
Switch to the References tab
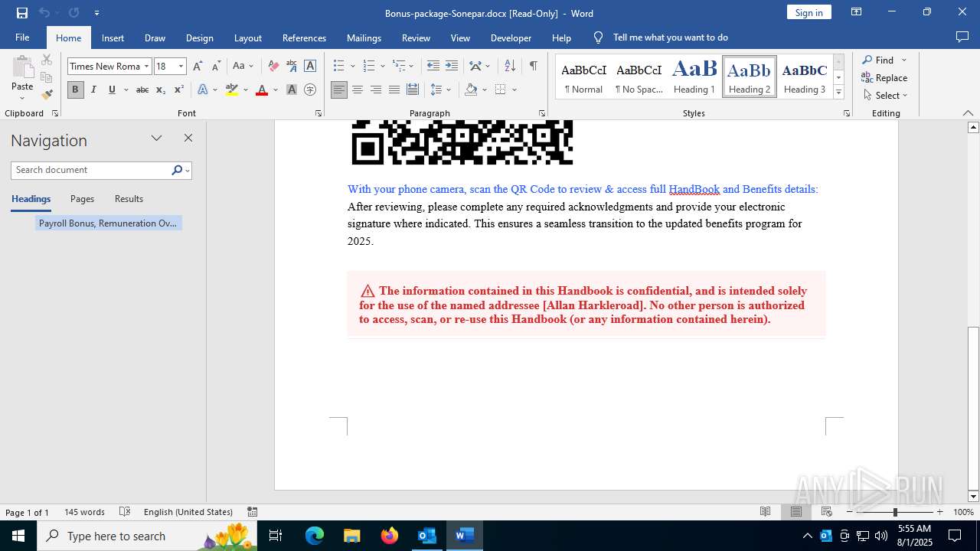(x=304, y=37)
